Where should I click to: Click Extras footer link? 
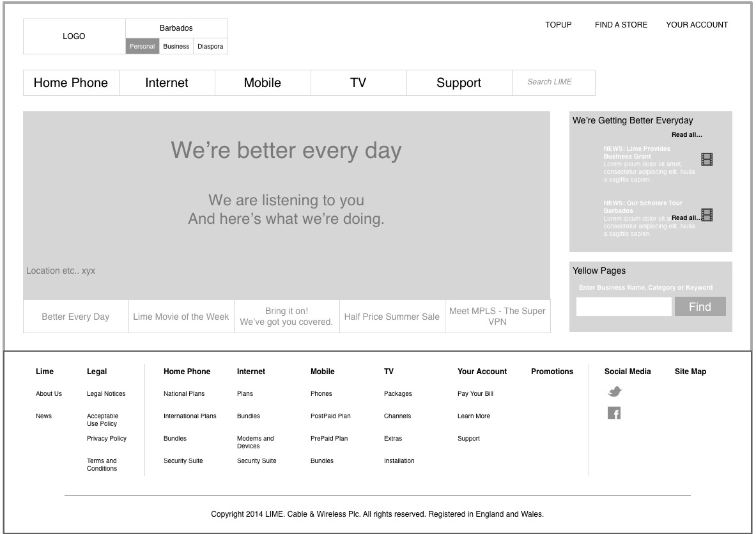pos(393,439)
